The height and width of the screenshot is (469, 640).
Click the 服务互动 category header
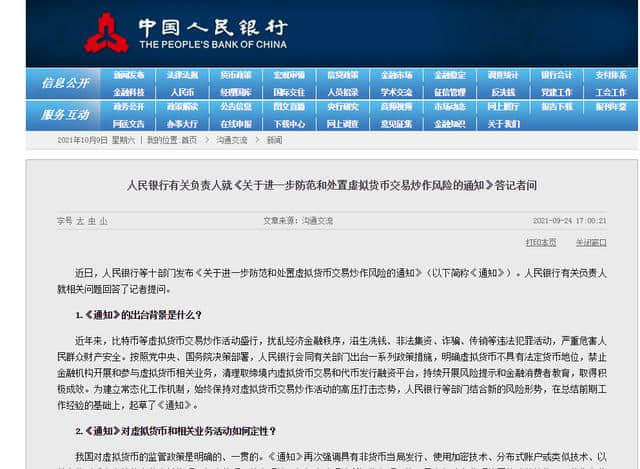pos(65,115)
